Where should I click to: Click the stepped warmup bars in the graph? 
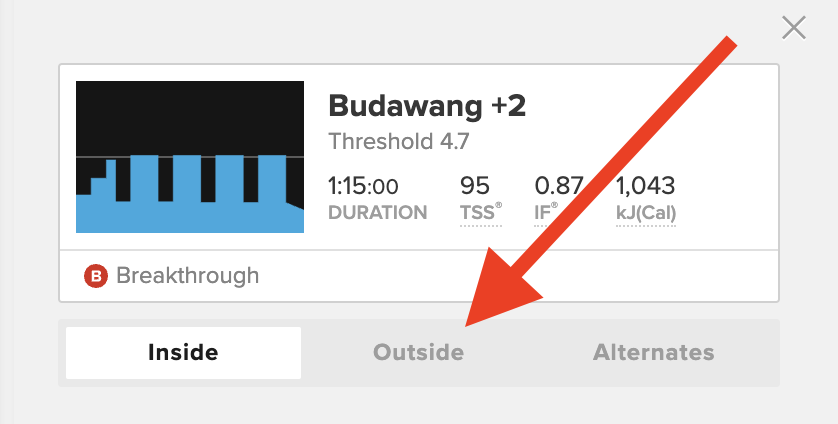coord(96,195)
